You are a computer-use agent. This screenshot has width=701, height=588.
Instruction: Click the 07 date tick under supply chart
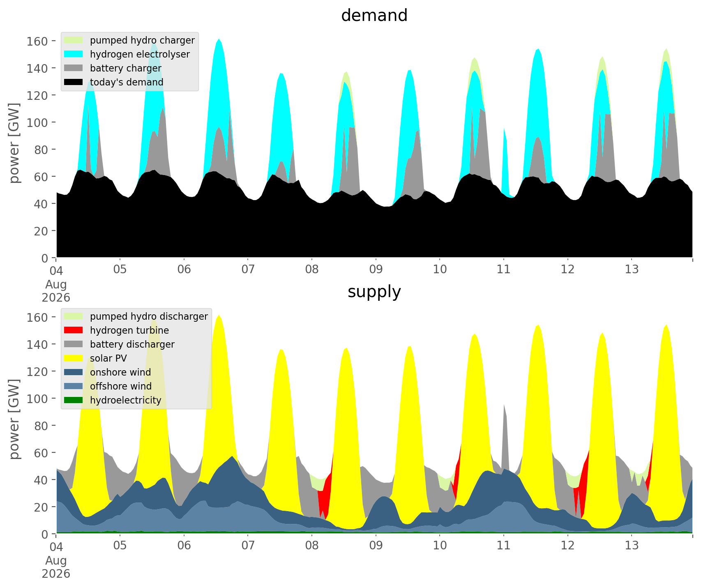(x=248, y=546)
